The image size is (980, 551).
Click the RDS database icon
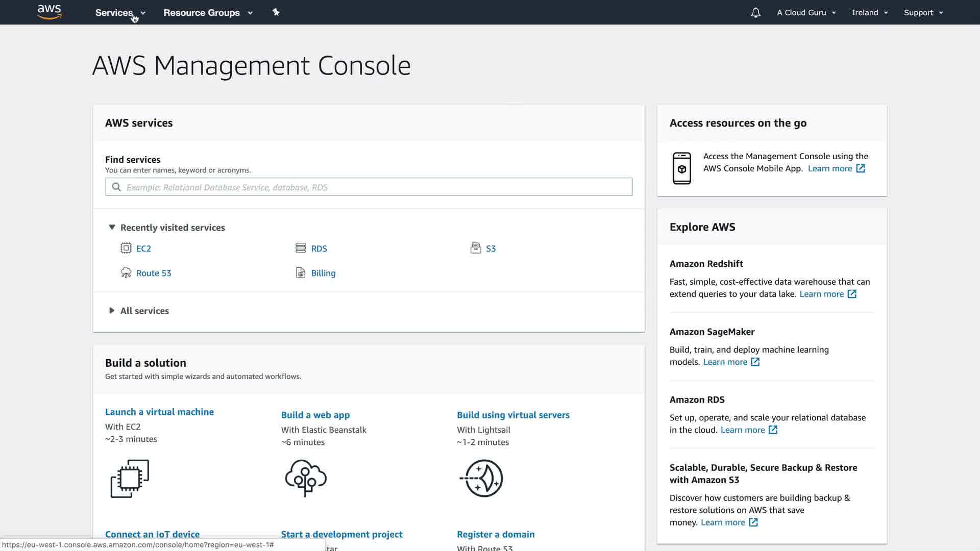(x=301, y=248)
